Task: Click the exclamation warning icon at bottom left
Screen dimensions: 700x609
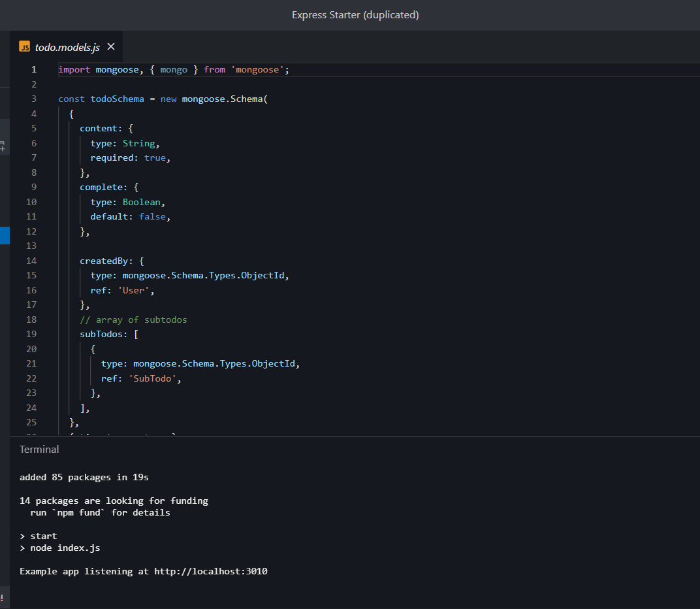Action: click(2, 597)
